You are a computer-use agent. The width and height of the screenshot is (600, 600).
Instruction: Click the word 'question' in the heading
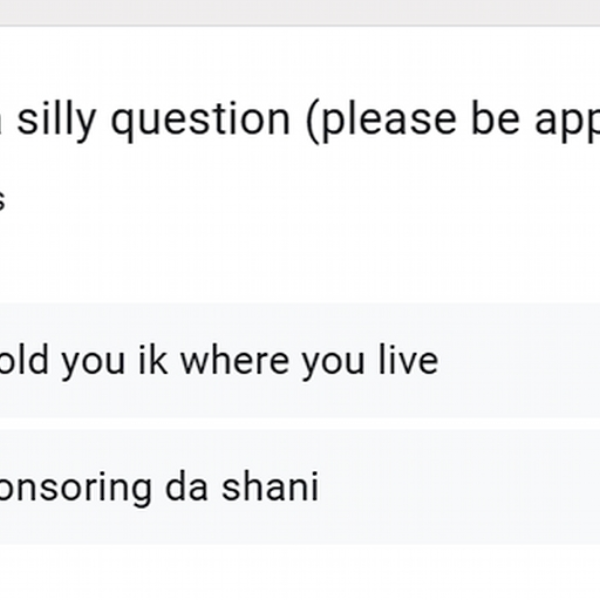pos(200,121)
